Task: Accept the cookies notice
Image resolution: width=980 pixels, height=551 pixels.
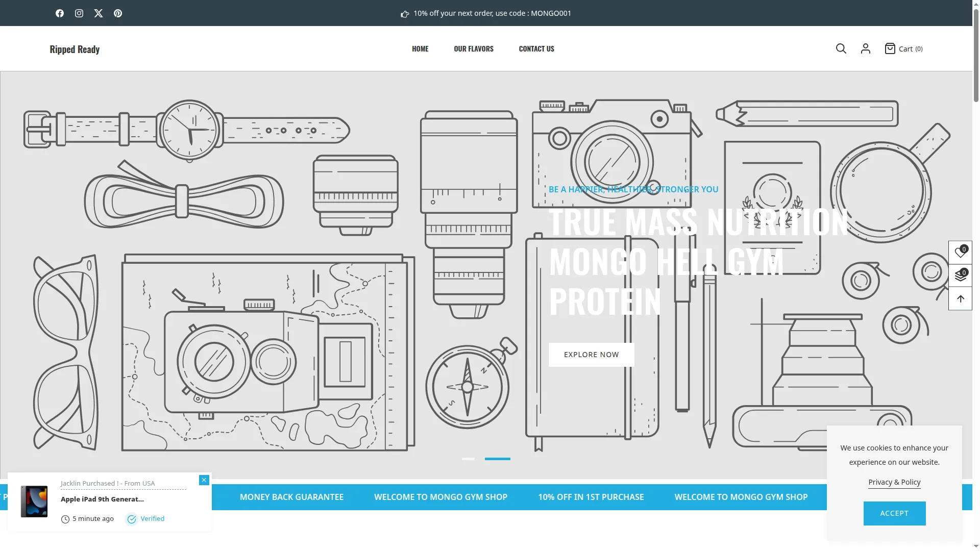Action: tap(894, 513)
